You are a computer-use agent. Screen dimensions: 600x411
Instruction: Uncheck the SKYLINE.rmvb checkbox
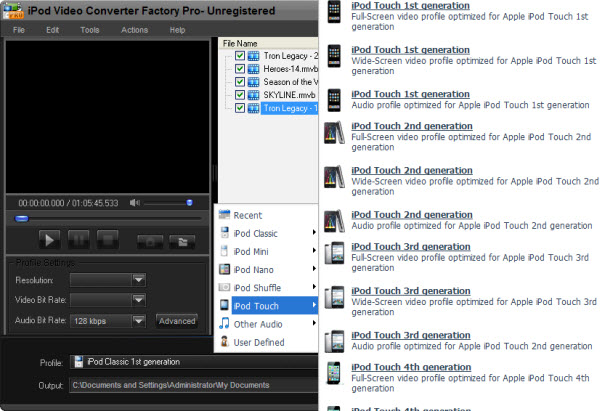click(240, 95)
